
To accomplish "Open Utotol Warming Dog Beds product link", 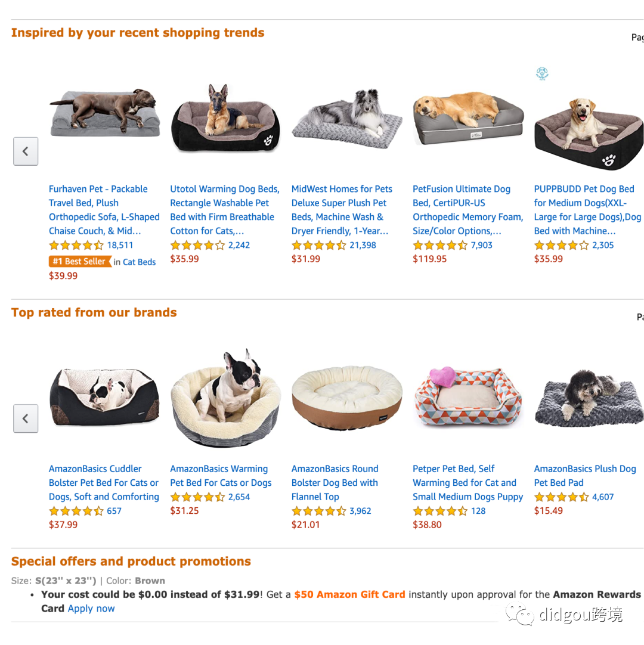I will tap(225, 210).
